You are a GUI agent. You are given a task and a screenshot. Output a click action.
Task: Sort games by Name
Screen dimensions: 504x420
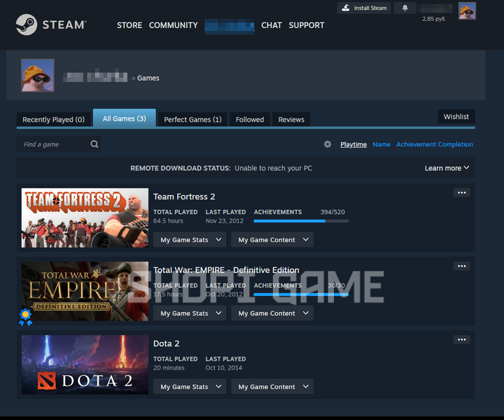[x=381, y=145]
